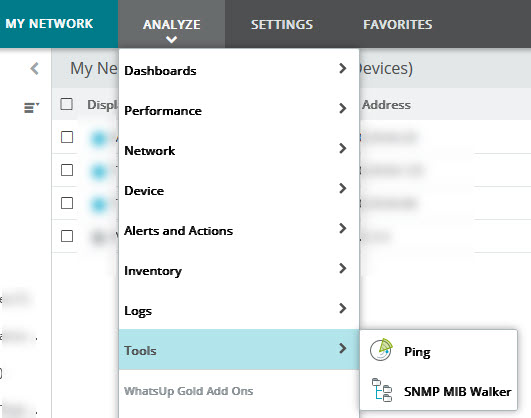Launch the SNMP MIB Walker tool
531x418 pixels.
(439, 391)
